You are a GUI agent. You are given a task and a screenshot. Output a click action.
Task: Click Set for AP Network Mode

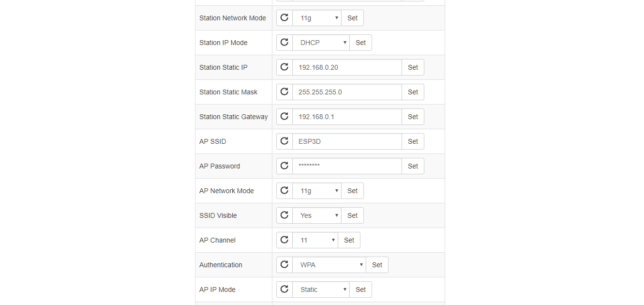pos(352,191)
